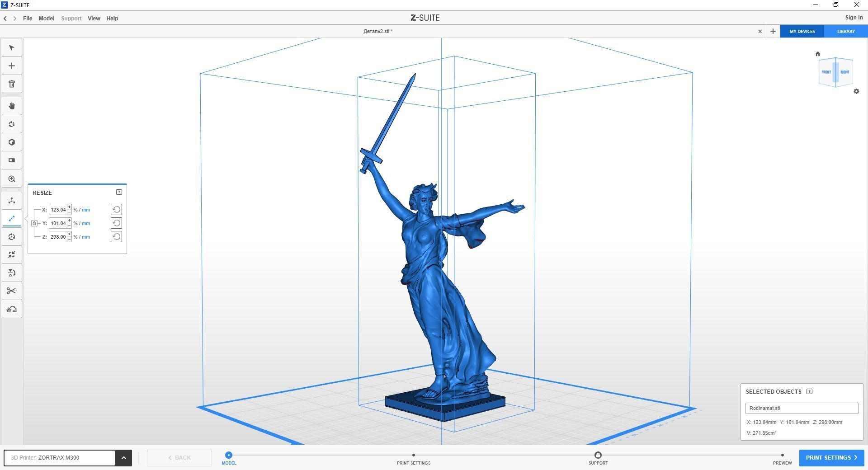The height and width of the screenshot is (470, 868).
Task: Go to the Support workflow step
Action: (x=598, y=458)
